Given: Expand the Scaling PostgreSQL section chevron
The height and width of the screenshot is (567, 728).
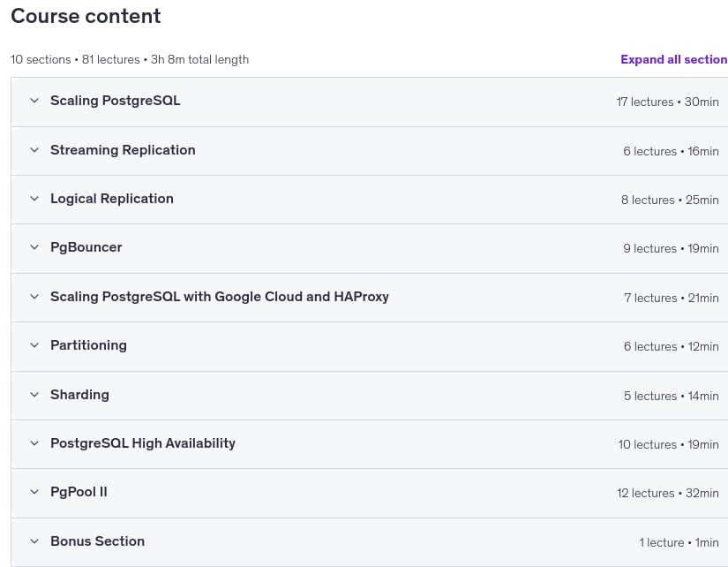Looking at the screenshot, I should pos(34,101).
